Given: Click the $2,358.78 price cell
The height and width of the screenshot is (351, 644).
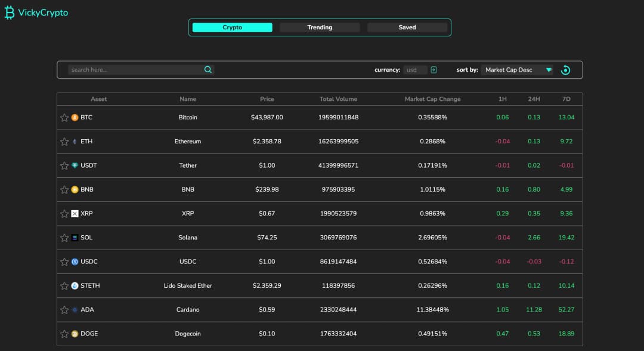Looking at the screenshot, I should (267, 141).
